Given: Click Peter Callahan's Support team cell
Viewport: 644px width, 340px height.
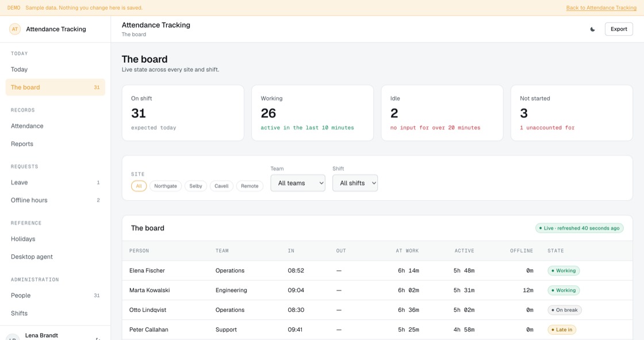Looking at the screenshot, I should point(227,330).
